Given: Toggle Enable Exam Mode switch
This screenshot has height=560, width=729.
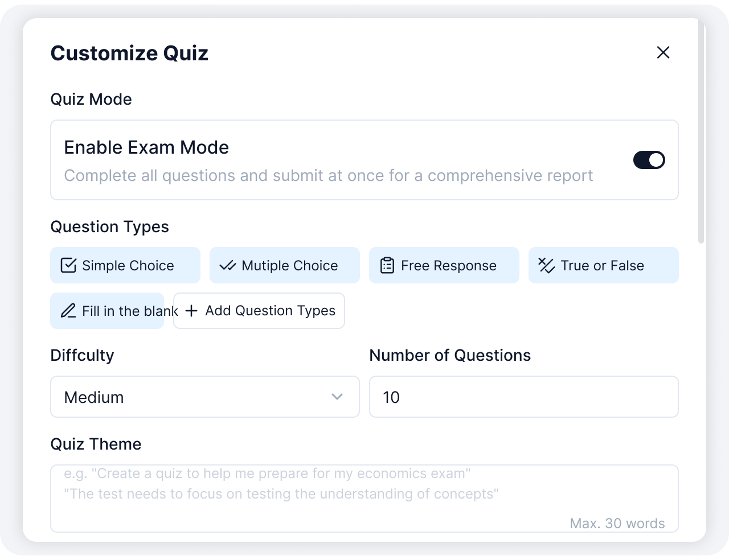Looking at the screenshot, I should [649, 160].
